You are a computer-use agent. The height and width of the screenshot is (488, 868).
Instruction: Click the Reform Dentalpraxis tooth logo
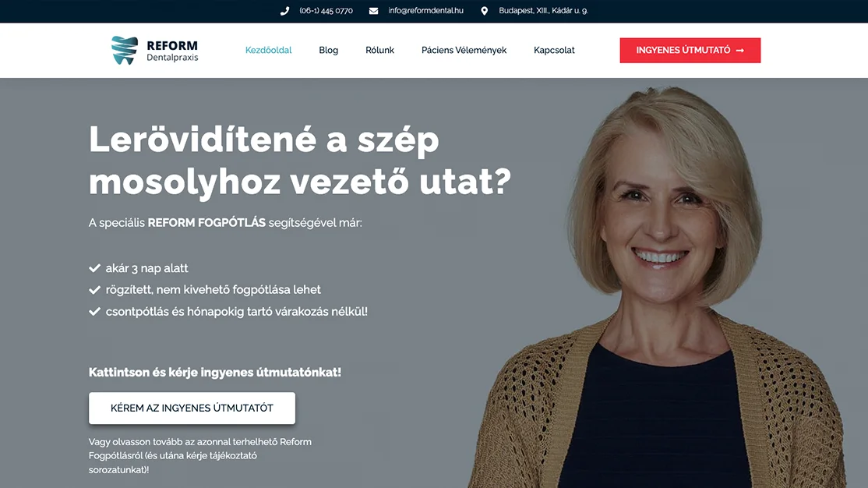[125, 51]
